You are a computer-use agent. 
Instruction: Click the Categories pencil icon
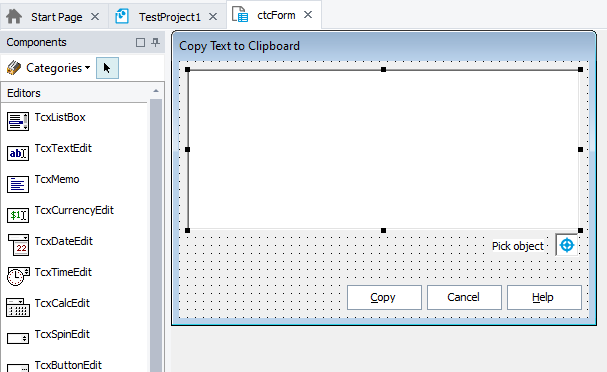point(14,68)
